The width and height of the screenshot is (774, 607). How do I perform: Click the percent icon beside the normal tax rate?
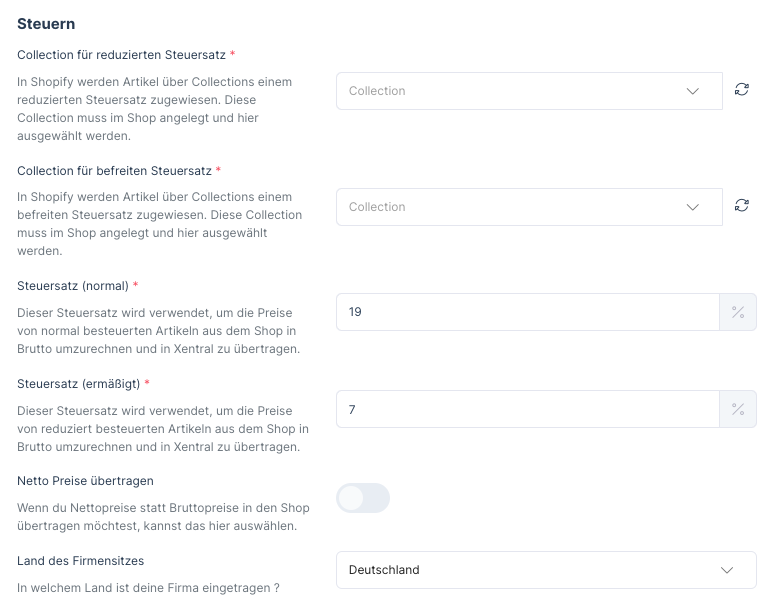point(738,312)
